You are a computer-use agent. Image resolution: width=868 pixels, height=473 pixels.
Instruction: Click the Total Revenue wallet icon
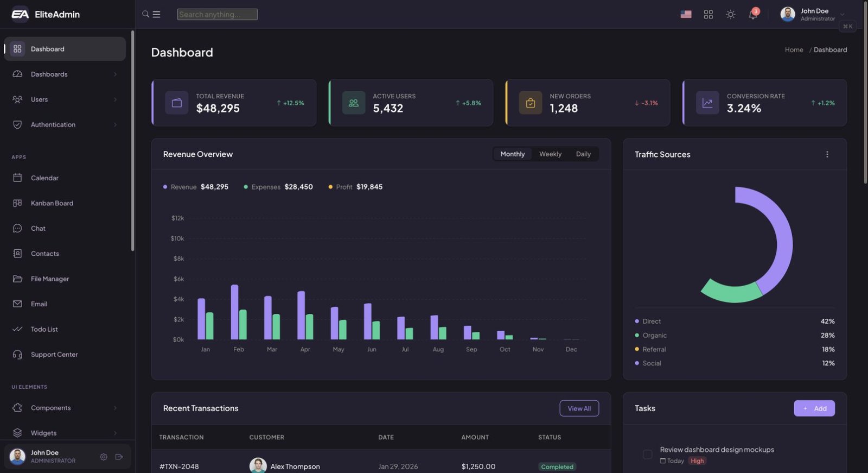[177, 103]
